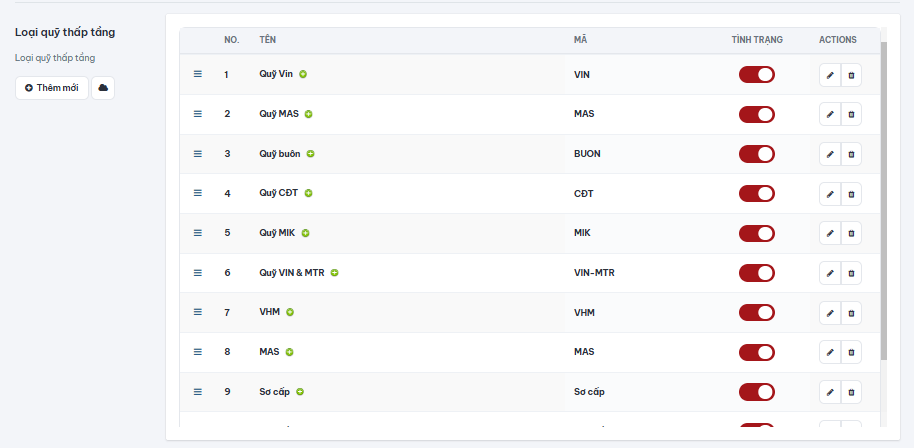Delete Sơ cấp row using trash icon

[851, 393]
